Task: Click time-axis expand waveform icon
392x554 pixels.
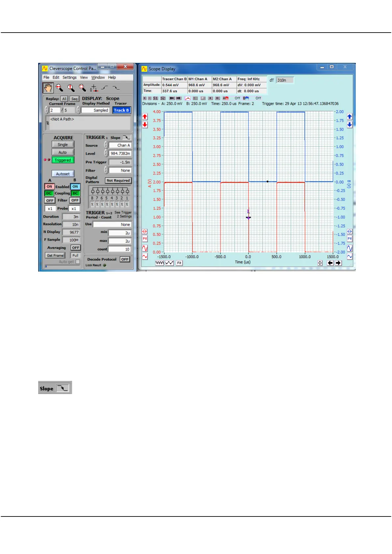Action: click(x=170, y=263)
